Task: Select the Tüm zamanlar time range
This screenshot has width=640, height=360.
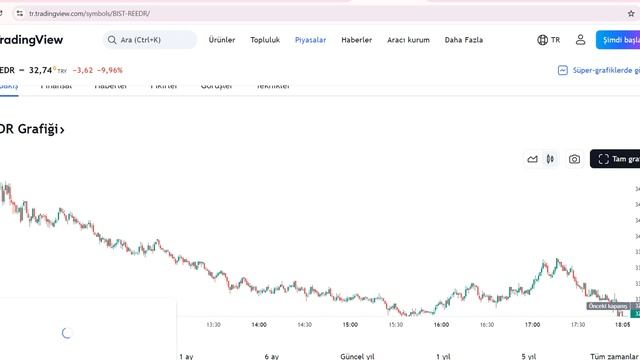Action: point(614,356)
